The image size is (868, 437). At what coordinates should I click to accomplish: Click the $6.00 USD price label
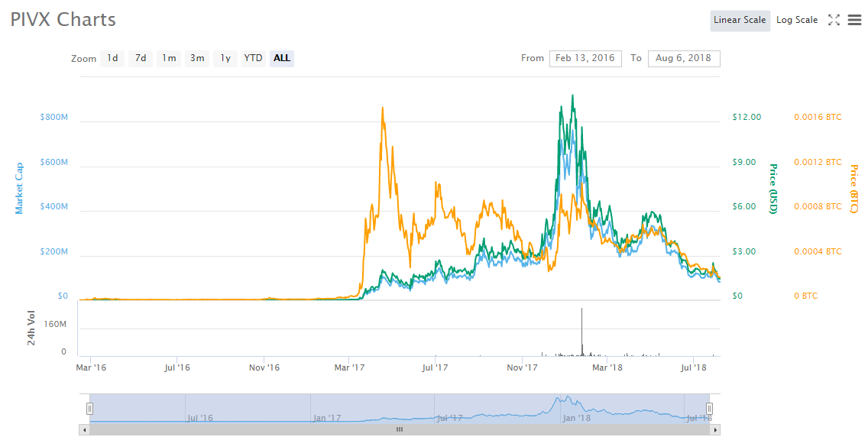(x=744, y=207)
